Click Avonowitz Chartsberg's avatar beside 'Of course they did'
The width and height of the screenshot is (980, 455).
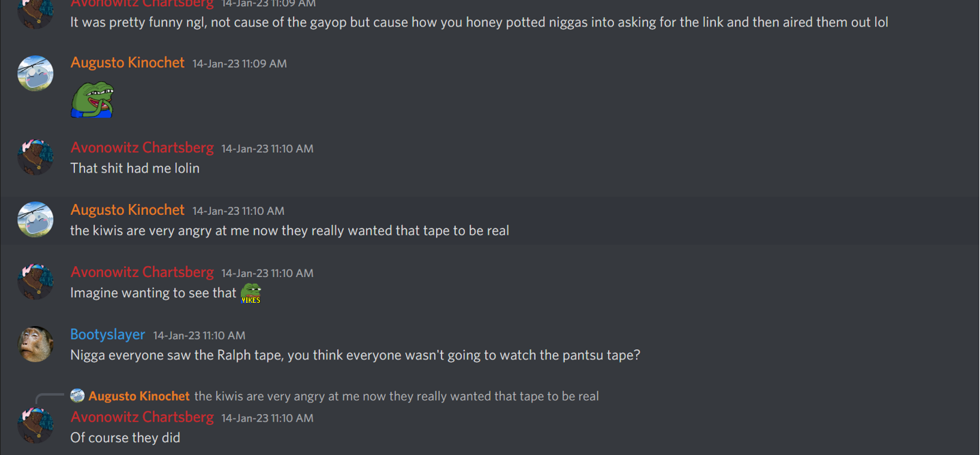point(35,426)
